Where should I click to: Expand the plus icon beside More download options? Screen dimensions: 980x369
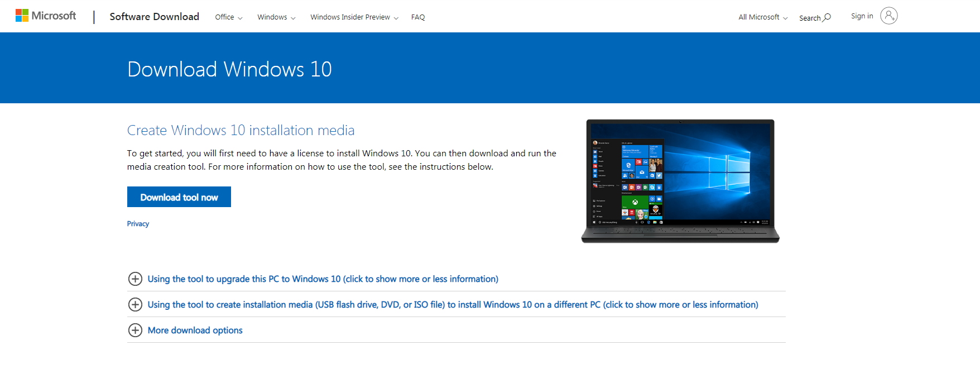(135, 330)
